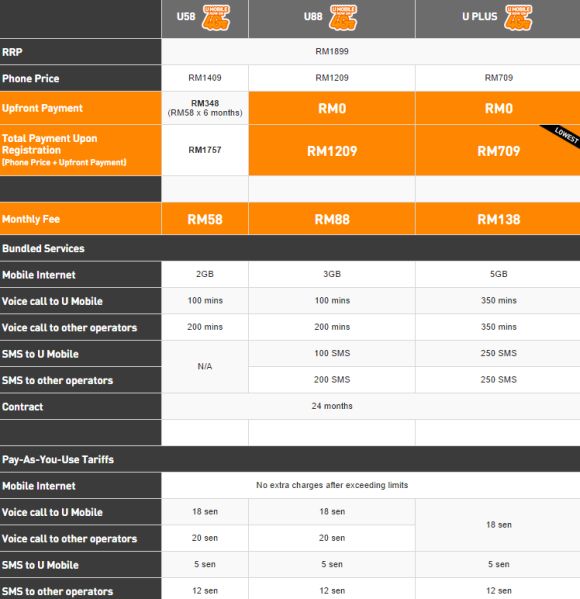Click the U PLUS upfront payment RM0
The width and height of the screenshot is (580, 599).
pos(499,108)
